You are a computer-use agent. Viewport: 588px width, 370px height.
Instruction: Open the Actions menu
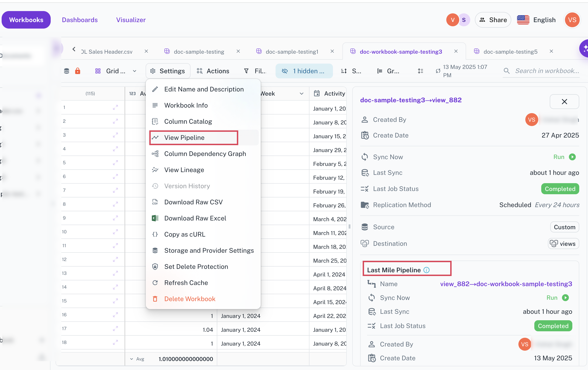coord(213,71)
